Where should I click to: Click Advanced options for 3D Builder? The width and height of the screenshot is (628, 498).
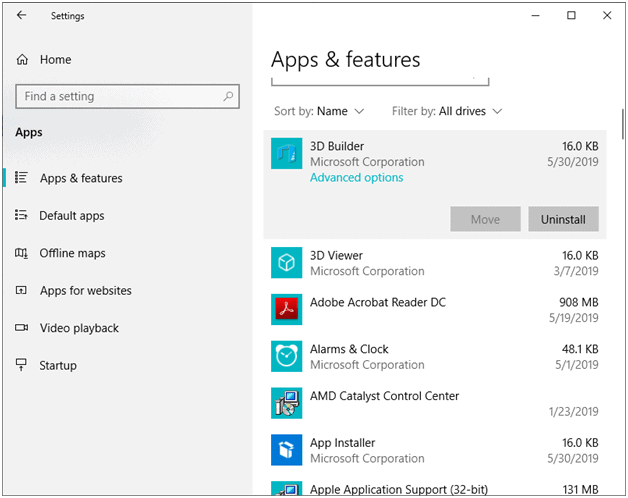[x=356, y=177]
